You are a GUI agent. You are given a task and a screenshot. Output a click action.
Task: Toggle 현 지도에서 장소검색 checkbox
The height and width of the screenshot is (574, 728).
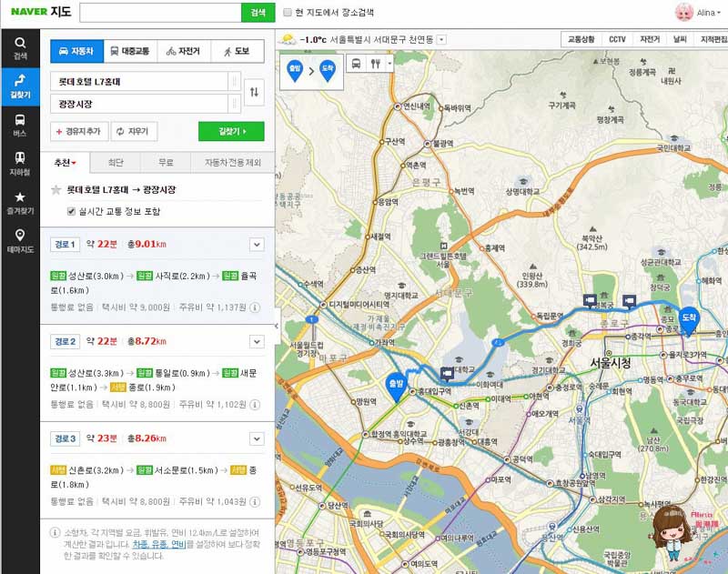click(x=288, y=13)
